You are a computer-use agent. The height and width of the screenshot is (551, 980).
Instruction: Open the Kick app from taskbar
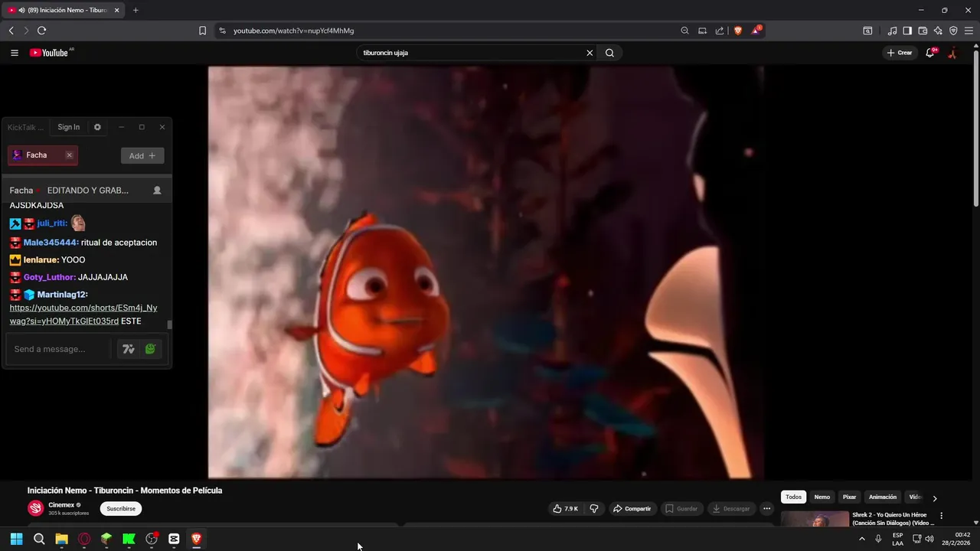click(129, 539)
